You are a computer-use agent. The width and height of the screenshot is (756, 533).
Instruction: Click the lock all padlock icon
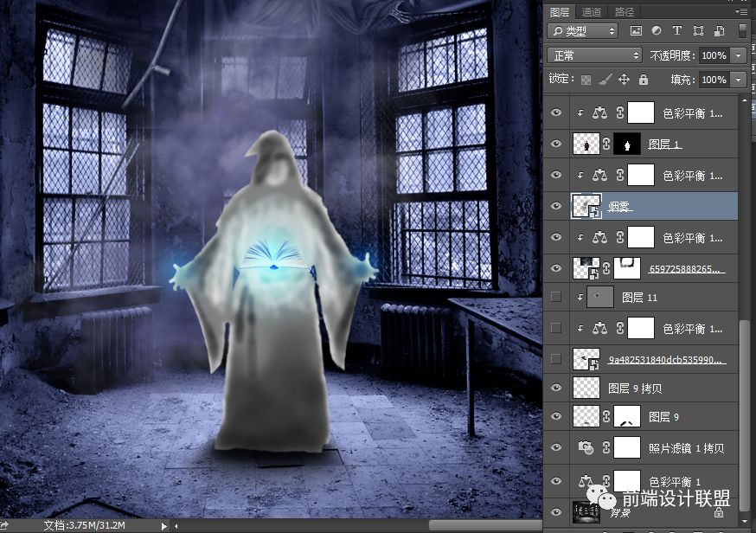coord(644,79)
